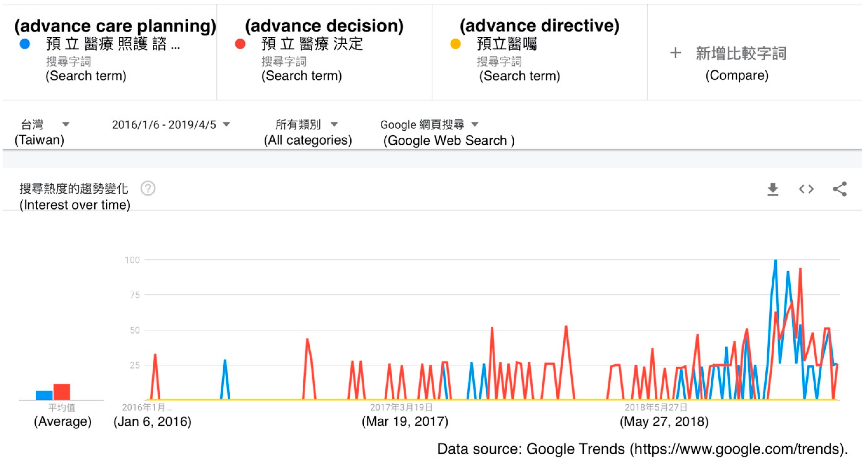Click the yellow dot for advance directive
Image resolution: width=868 pixels, height=467 pixels.
(455, 44)
